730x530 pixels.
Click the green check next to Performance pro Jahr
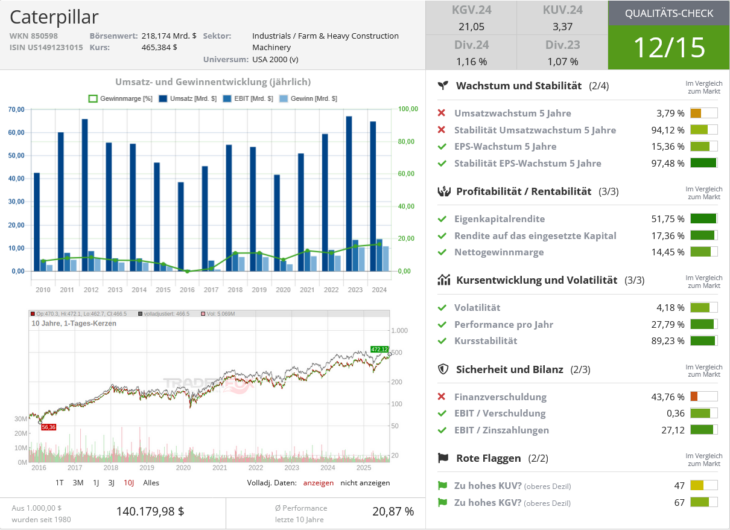[x=442, y=324]
